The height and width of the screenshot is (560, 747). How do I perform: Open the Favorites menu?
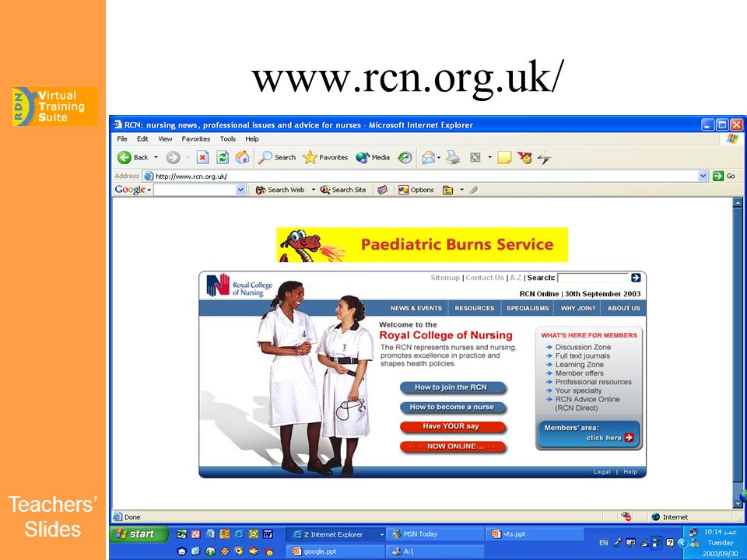point(196,139)
